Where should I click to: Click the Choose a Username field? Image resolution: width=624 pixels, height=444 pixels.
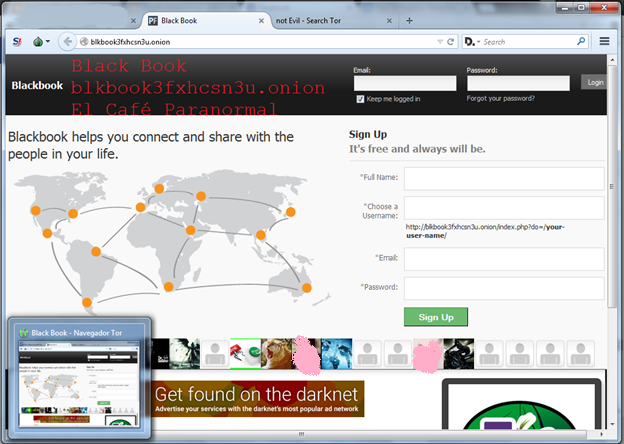(504, 208)
